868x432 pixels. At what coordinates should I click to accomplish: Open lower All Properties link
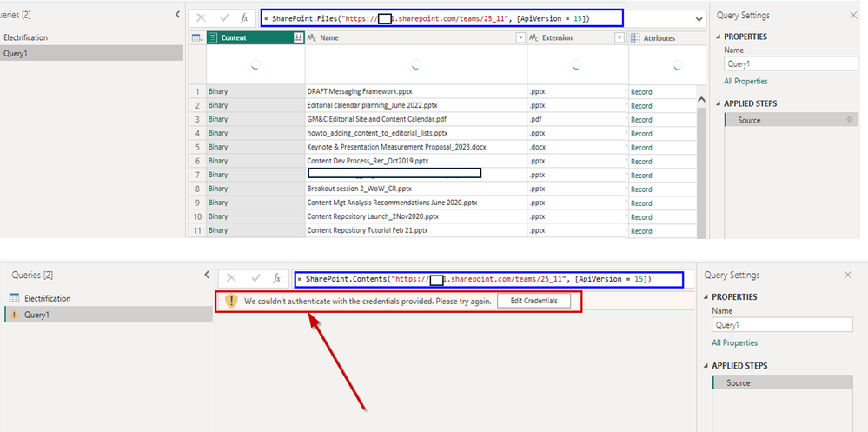(x=734, y=342)
